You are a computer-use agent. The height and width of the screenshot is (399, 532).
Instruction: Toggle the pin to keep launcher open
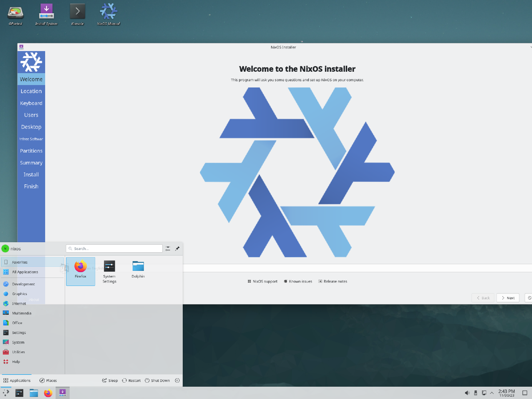177,249
